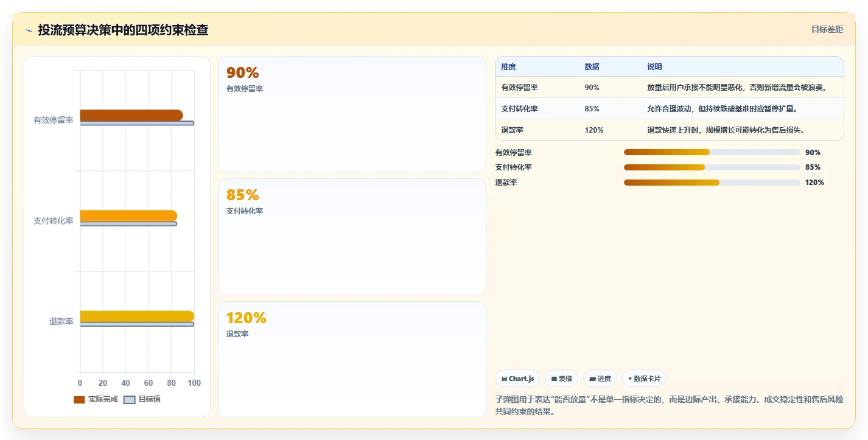Click the 120% value in the table

(594, 130)
